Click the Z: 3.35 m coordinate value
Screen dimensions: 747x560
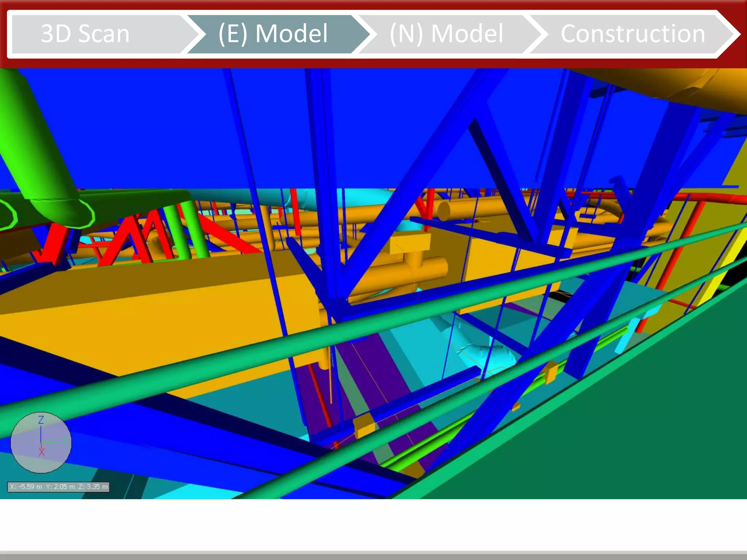coord(93,487)
